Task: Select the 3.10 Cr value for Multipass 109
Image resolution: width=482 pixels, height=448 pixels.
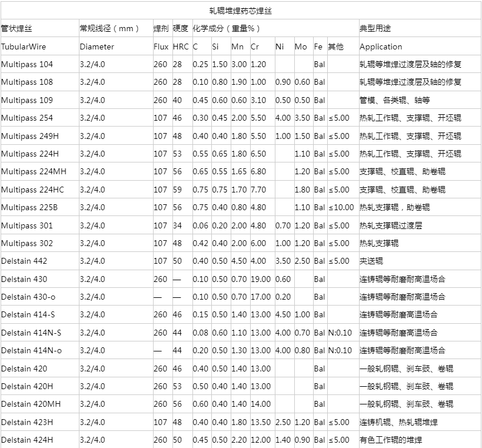Action: (x=258, y=100)
